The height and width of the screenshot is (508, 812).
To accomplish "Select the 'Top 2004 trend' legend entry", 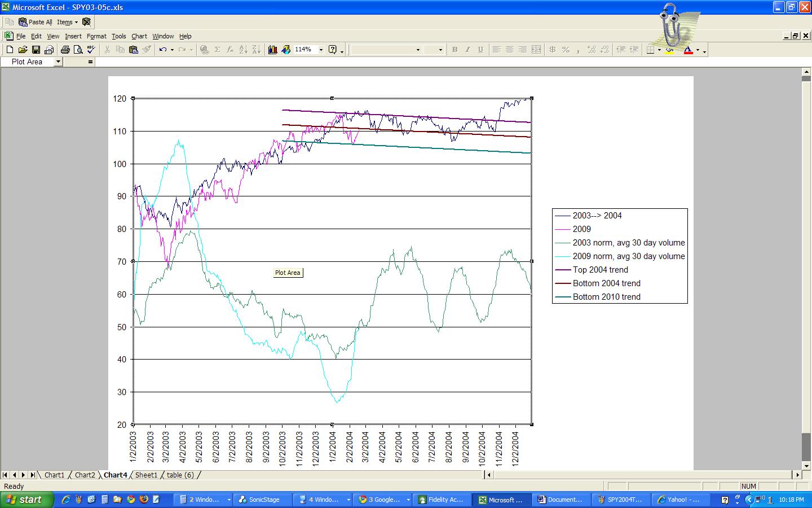I will click(600, 270).
